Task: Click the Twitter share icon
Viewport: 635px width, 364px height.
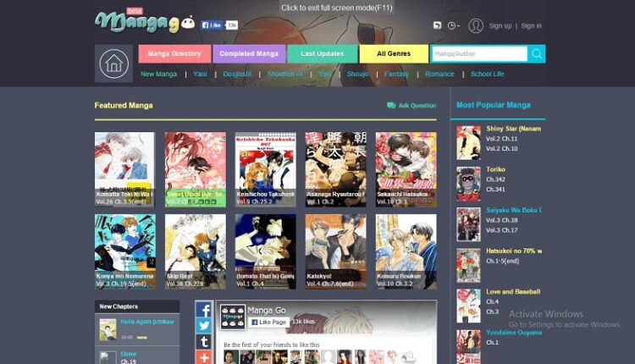Action: tap(204, 326)
